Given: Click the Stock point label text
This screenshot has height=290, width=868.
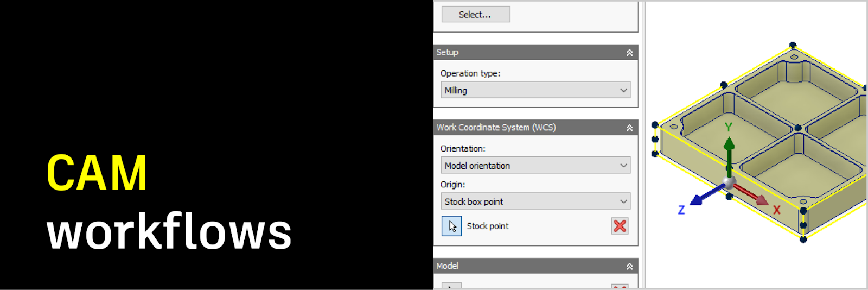Looking at the screenshot, I should point(488,226).
